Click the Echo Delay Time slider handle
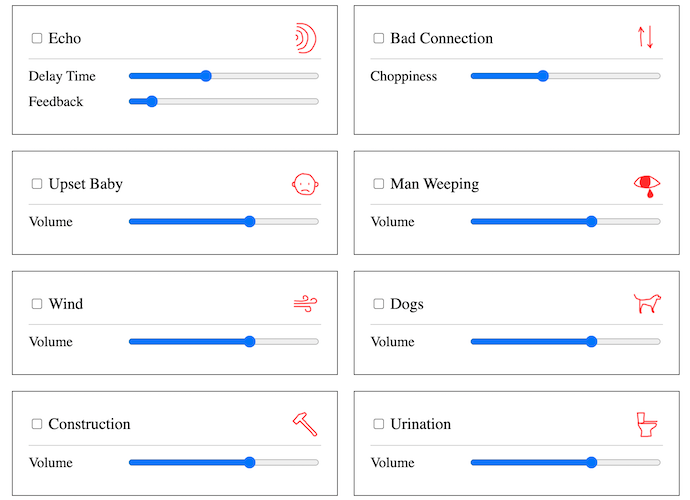Screen dimensions: 690x500 coord(206,76)
